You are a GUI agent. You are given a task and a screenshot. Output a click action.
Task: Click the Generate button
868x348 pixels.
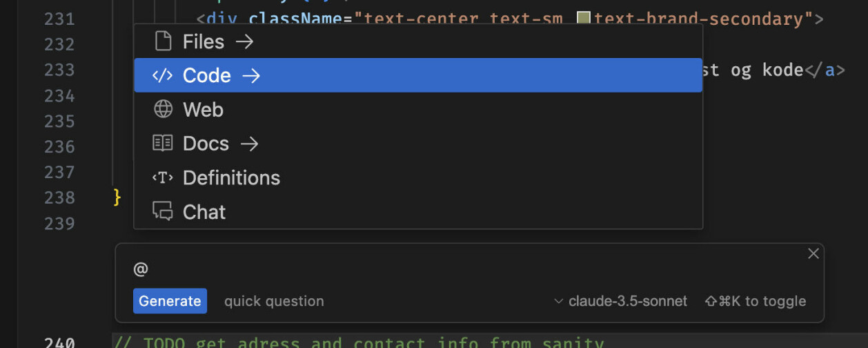(x=170, y=301)
